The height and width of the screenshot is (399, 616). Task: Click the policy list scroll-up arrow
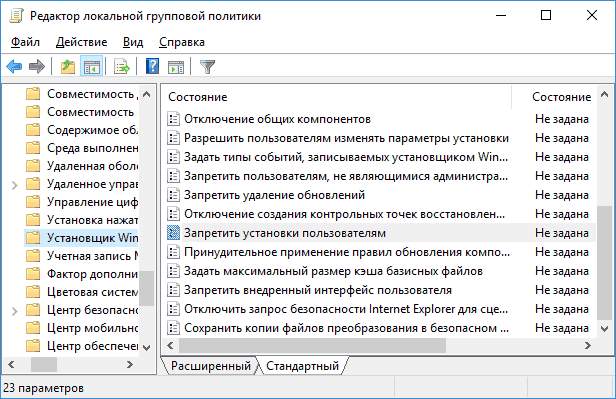[604, 94]
